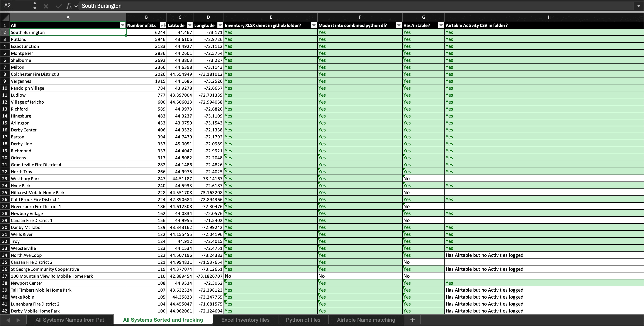Image resolution: width=644 pixels, height=326 pixels.
Task: Open filter dropdown for Inventory XLSX column
Action: 314,25
